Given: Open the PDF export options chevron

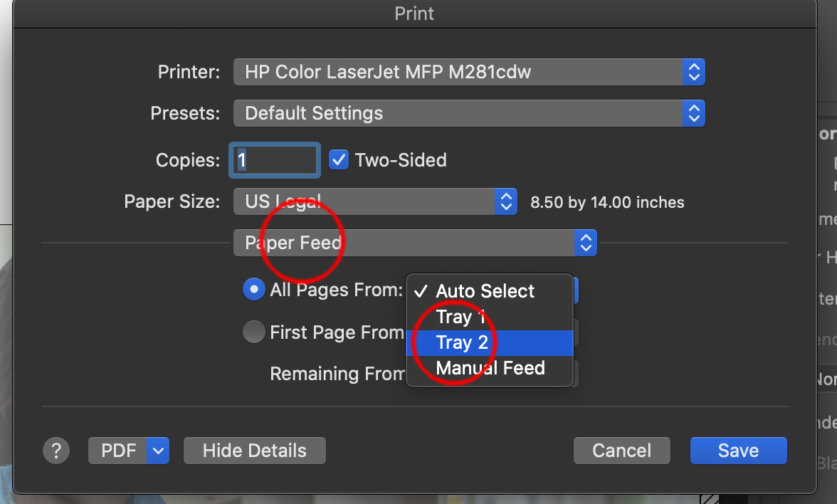Looking at the screenshot, I should point(157,450).
